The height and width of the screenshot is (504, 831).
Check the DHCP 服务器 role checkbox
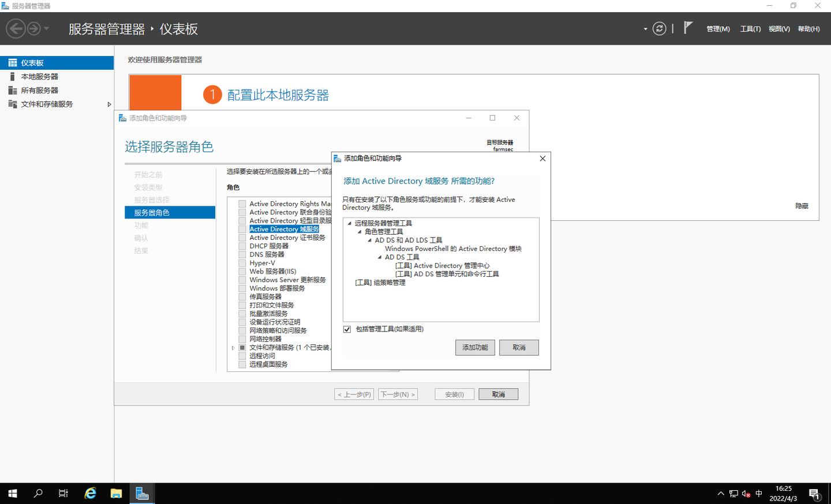[242, 246]
